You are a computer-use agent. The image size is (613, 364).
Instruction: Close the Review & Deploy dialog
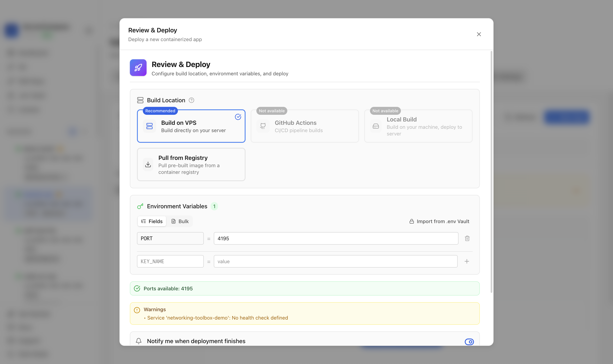[479, 34]
